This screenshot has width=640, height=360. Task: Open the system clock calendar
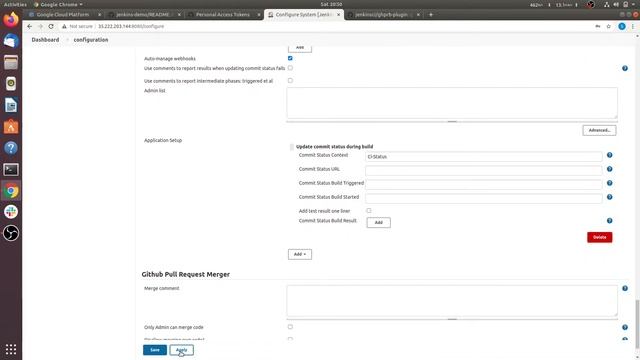(x=331, y=4)
